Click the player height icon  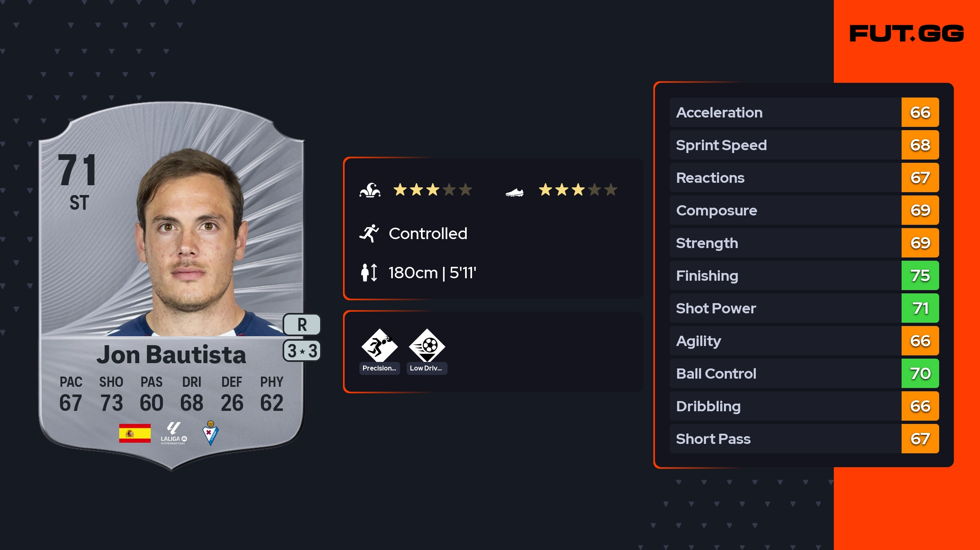tap(369, 273)
